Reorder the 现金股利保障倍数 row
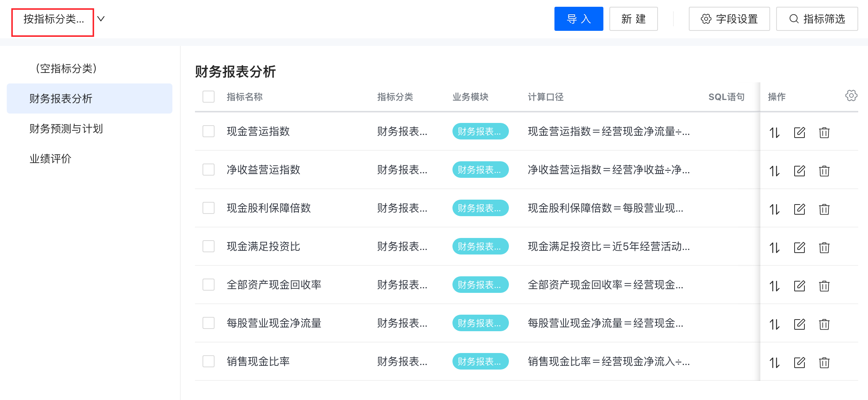 click(x=774, y=209)
